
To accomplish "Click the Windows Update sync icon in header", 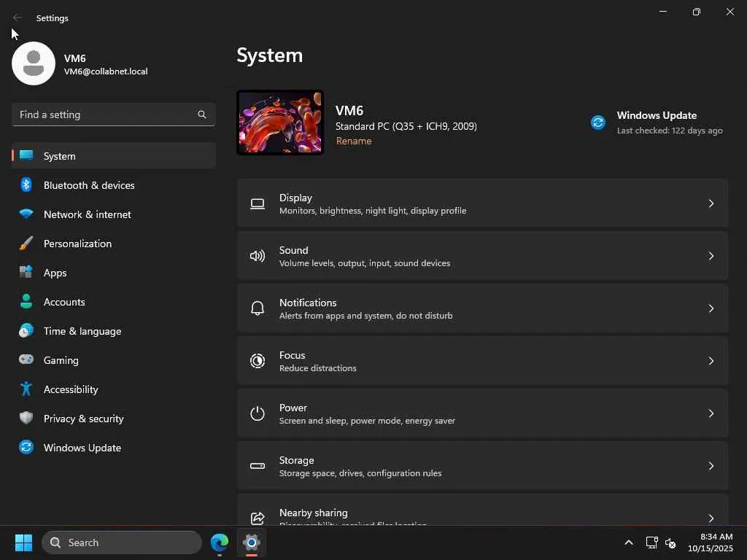I will 598,122.
